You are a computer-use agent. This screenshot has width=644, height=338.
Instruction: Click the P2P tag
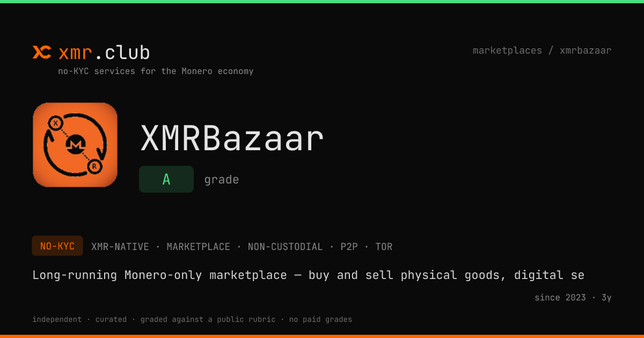pyautogui.click(x=349, y=247)
